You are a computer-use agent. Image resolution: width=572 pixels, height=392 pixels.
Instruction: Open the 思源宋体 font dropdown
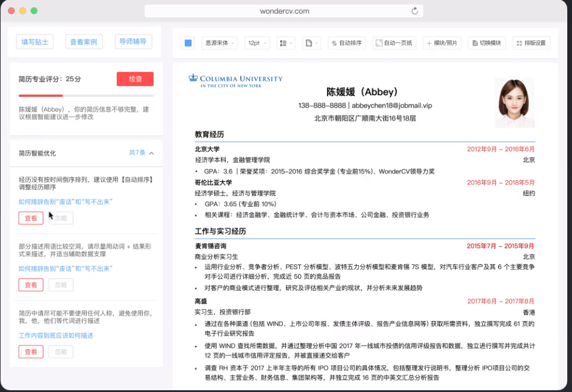[x=220, y=43]
